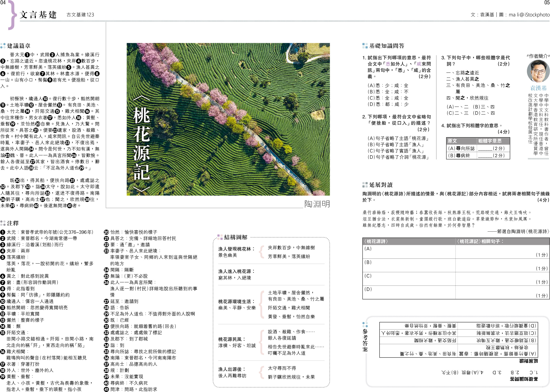This screenshot has height=392, width=550.
Task: Click the section heading 注釋
Action: pyautogui.click(x=12, y=223)
